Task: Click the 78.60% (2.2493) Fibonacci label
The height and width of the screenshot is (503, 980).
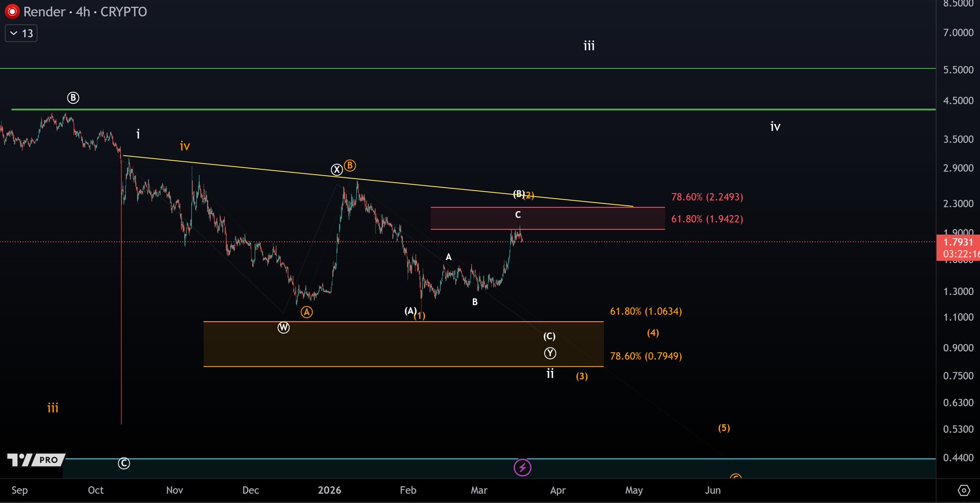Action: click(707, 197)
